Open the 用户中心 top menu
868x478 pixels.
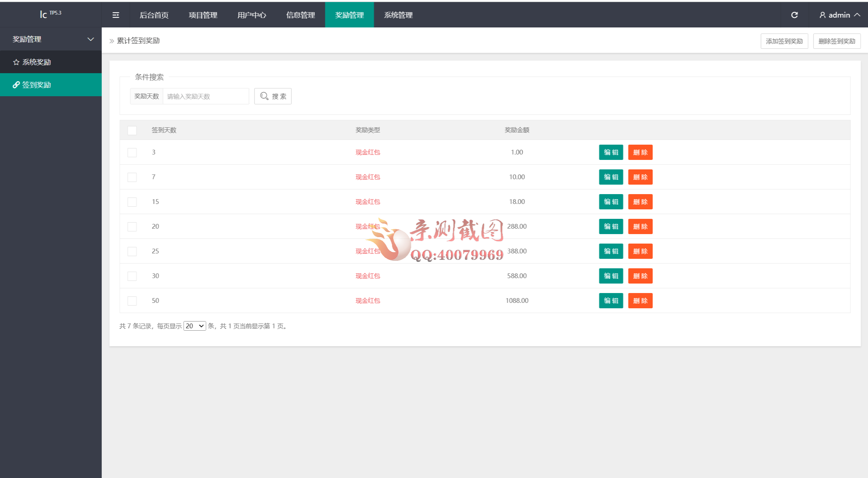click(x=252, y=15)
